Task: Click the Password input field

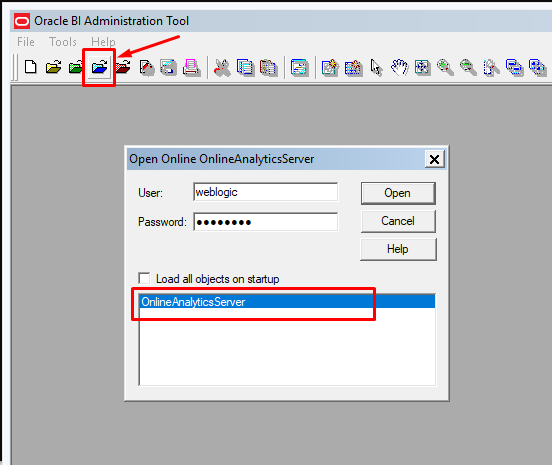Action: [x=265, y=222]
